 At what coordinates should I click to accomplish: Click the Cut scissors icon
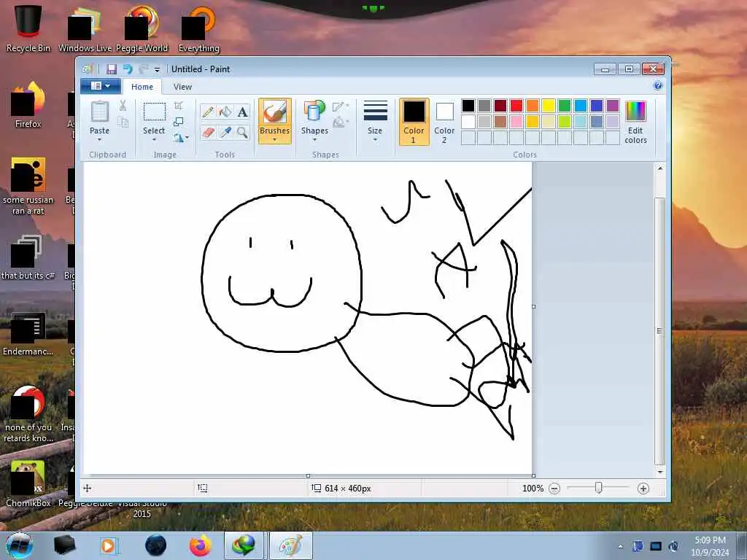click(123, 106)
